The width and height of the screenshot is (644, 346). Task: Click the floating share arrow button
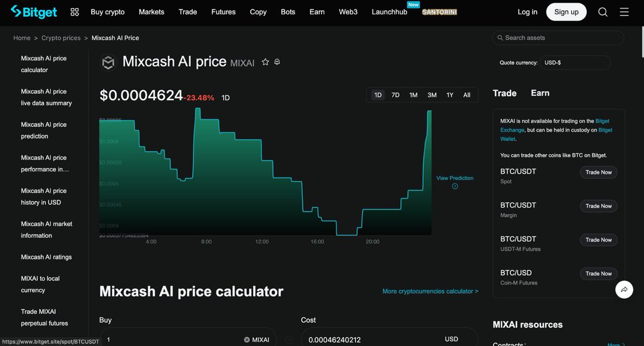[x=624, y=289]
